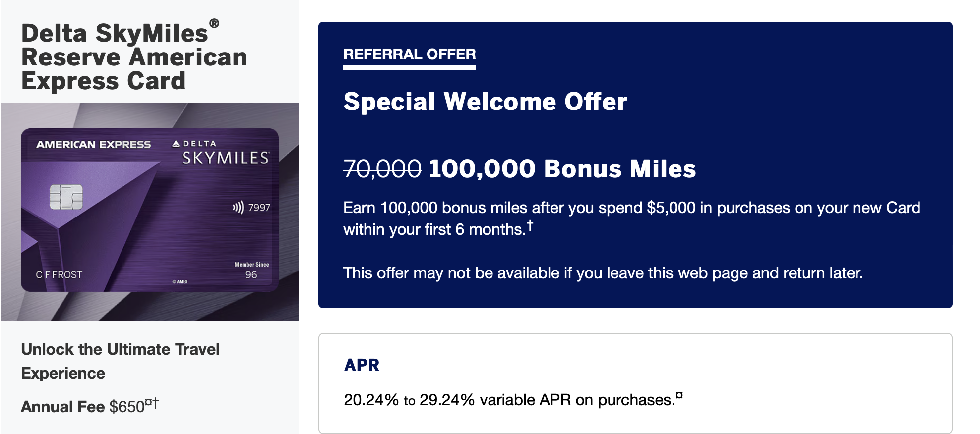
Task: Click the APR section heading
Action: pyautogui.click(x=362, y=365)
